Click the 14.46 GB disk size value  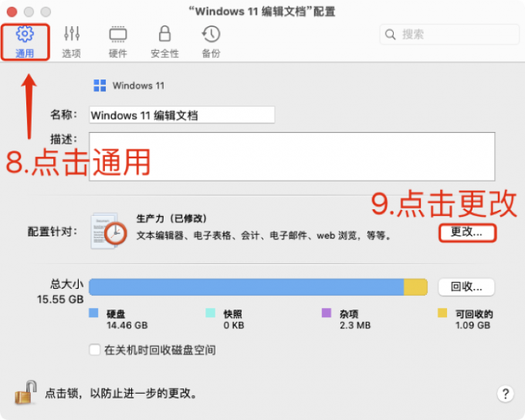(127, 325)
